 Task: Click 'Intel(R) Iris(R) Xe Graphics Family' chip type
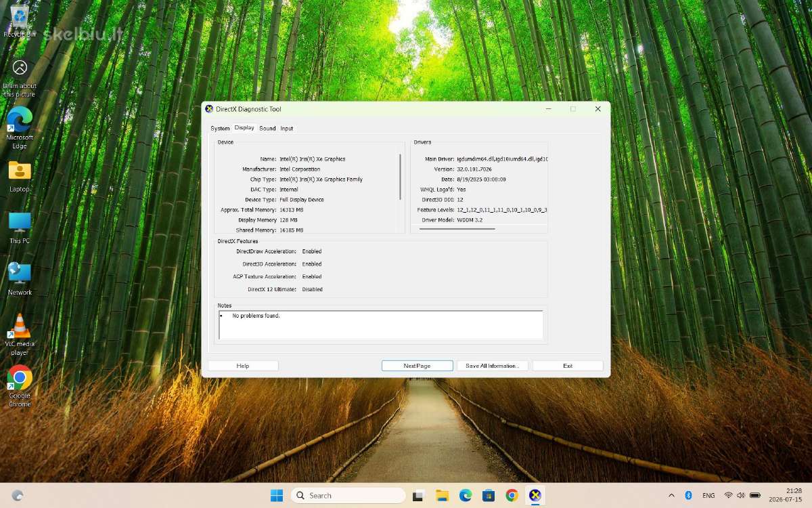click(321, 179)
